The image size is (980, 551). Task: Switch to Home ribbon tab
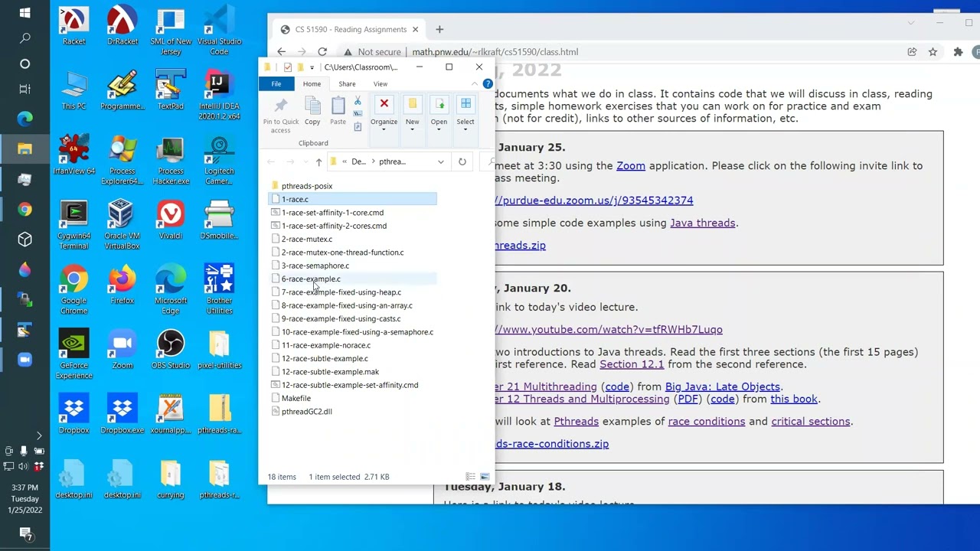(312, 84)
